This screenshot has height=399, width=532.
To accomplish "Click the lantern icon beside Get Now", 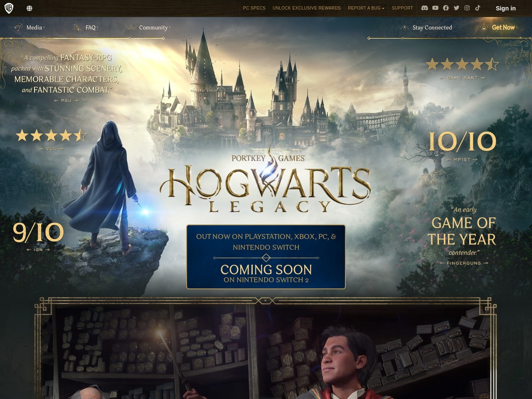I will pos(484,27).
